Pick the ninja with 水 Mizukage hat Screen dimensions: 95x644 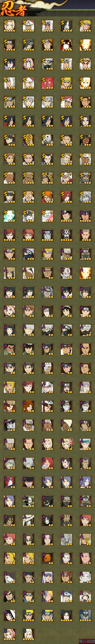coord(66,596)
